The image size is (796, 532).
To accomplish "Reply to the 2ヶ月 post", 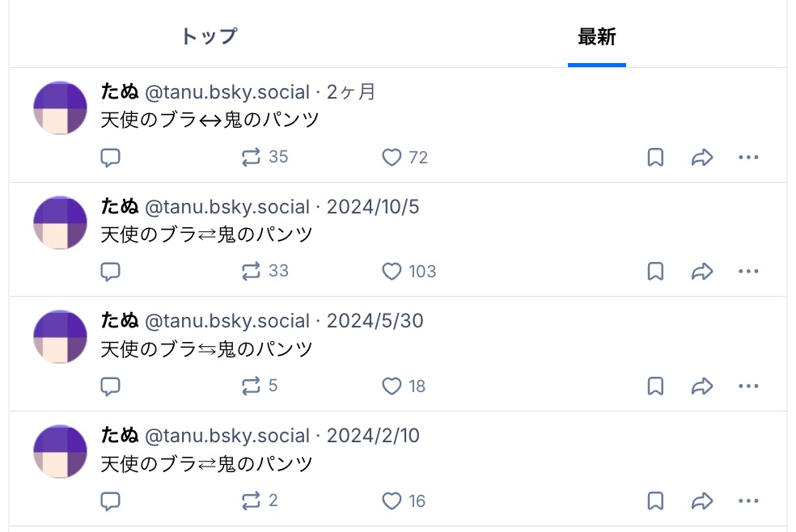I will (110, 158).
